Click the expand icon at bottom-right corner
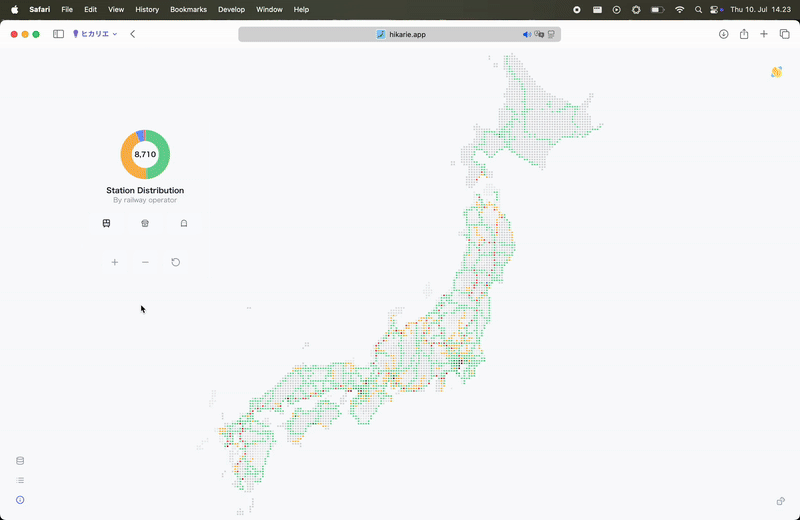This screenshot has width=800, height=520. click(780, 501)
